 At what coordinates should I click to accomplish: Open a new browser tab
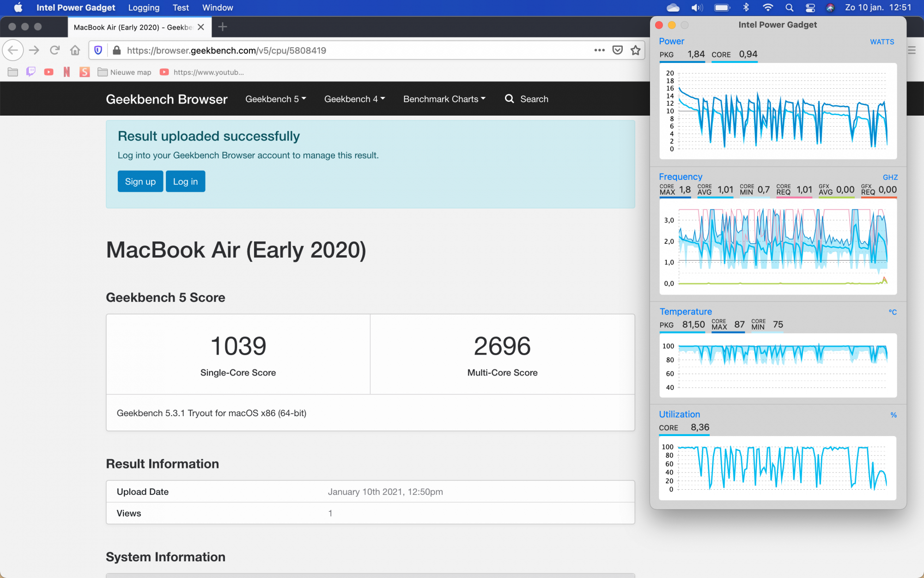(222, 27)
